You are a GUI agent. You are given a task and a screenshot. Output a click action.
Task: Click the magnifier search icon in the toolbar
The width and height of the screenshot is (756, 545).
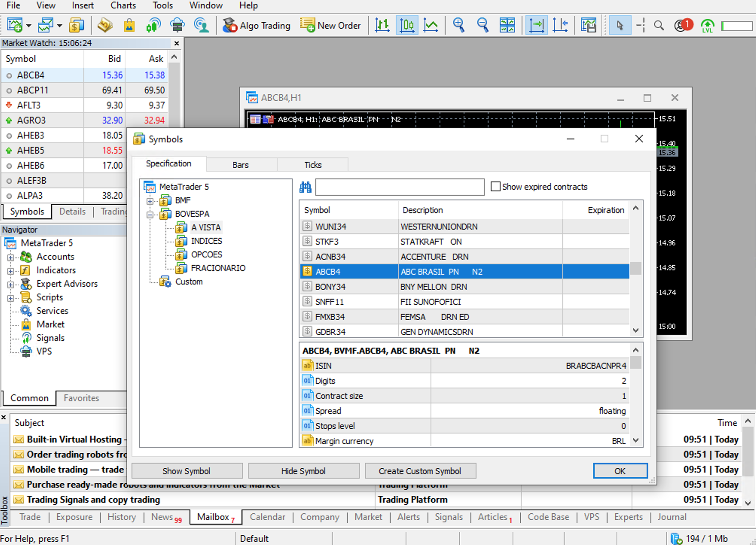659,26
